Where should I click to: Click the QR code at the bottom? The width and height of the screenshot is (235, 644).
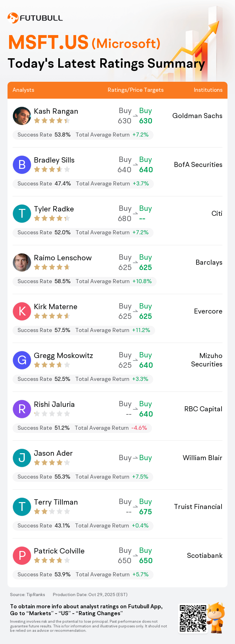[x=193, y=618]
